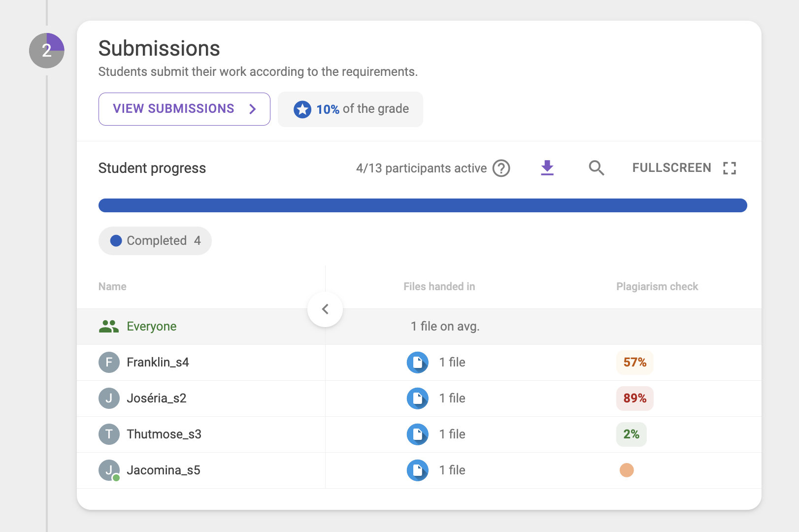Click the Files handed in column header
The height and width of the screenshot is (532, 799).
pos(439,287)
